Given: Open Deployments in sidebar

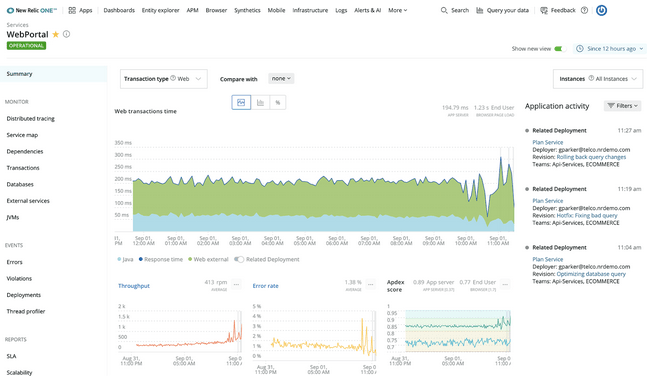Looking at the screenshot, I should [x=24, y=295].
